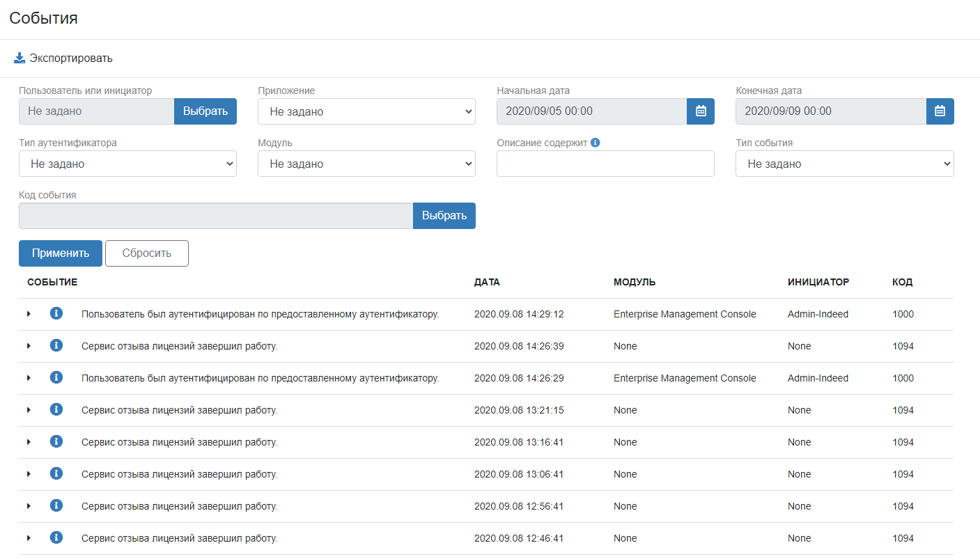980x559 pixels.
Task: Open the Тип аутентификатора dropdown
Action: pos(127,164)
